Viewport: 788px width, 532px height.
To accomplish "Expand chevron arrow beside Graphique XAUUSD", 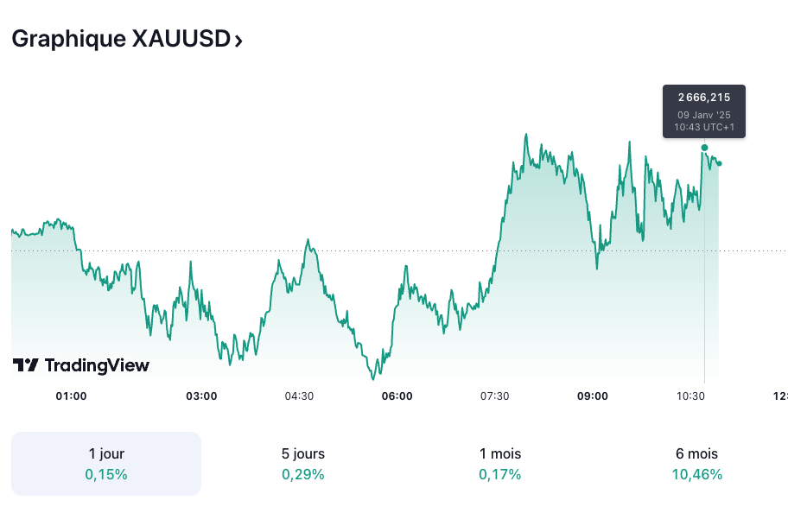I will click(x=238, y=40).
